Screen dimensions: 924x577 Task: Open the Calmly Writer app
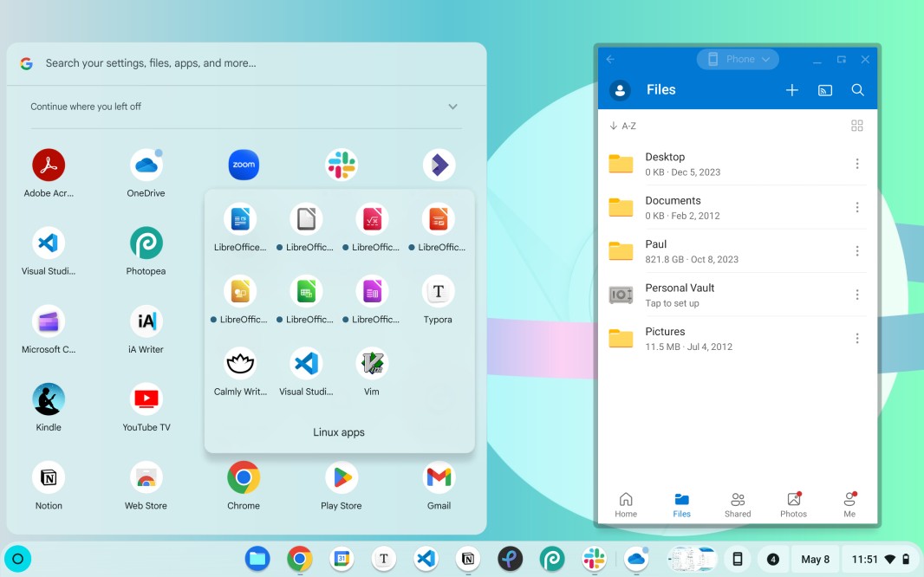click(240, 364)
